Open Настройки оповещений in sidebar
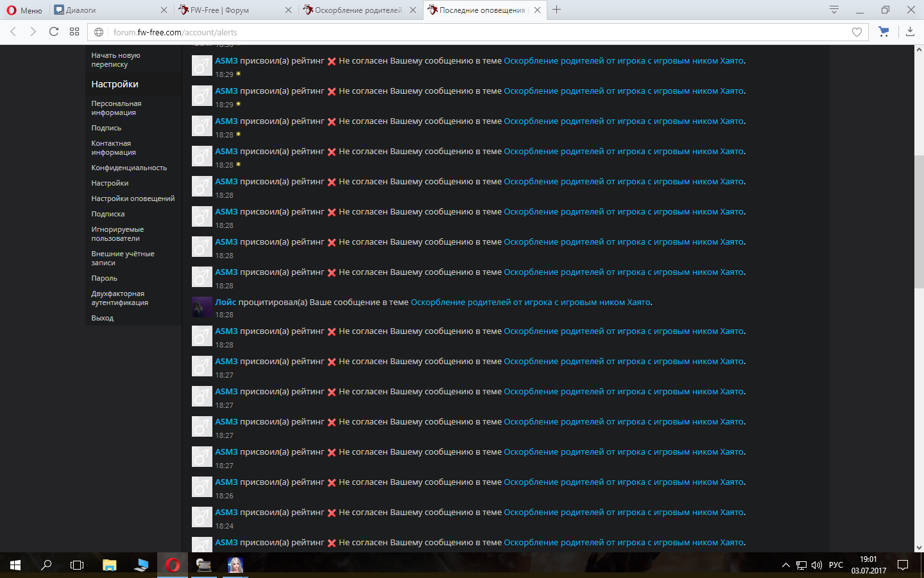Screen dimensions: 924x578 pos(133,198)
